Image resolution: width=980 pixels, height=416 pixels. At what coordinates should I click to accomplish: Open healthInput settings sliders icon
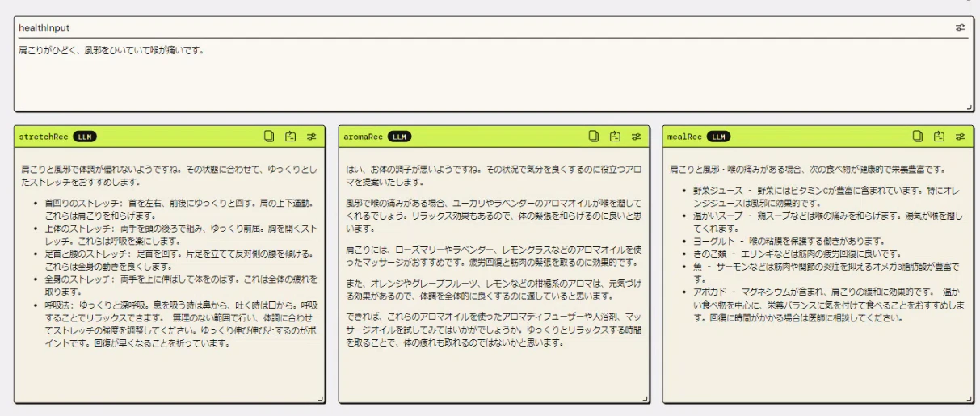961,27
